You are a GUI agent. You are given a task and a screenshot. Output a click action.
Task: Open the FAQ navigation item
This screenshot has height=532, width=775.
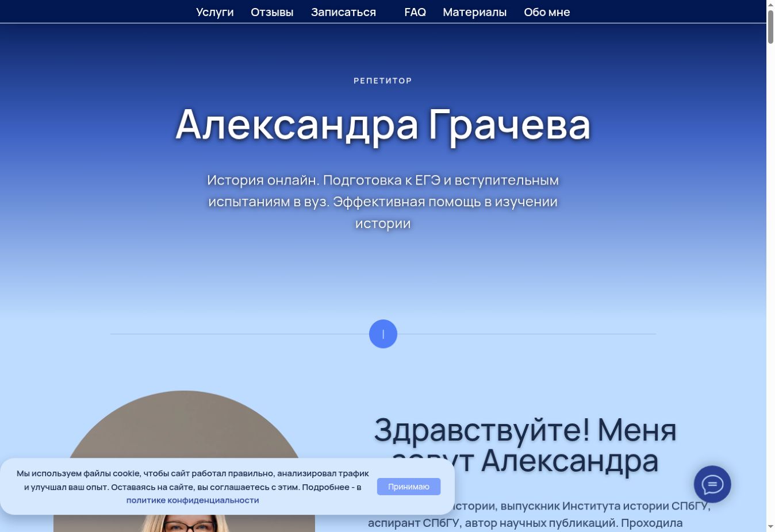pyautogui.click(x=415, y=12)
